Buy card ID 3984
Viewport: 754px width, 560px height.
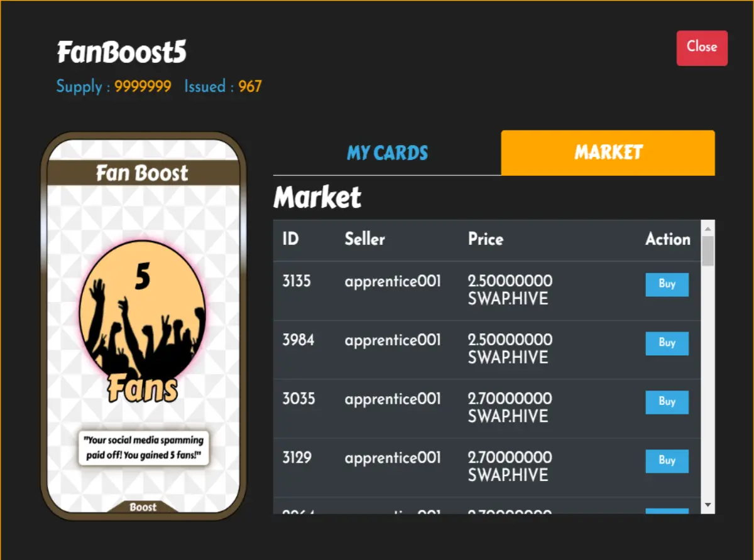(x=667, y=343)
